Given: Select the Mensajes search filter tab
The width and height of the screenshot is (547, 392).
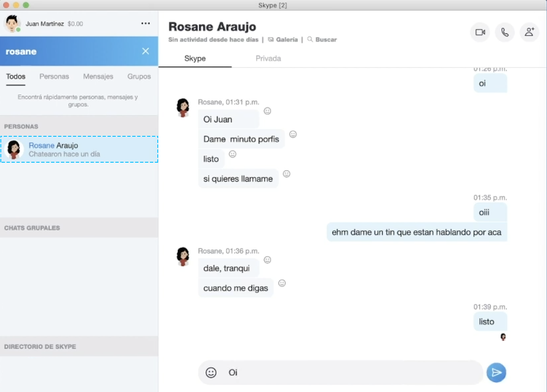Looking at the screenshot, I should tap(98, 77).
